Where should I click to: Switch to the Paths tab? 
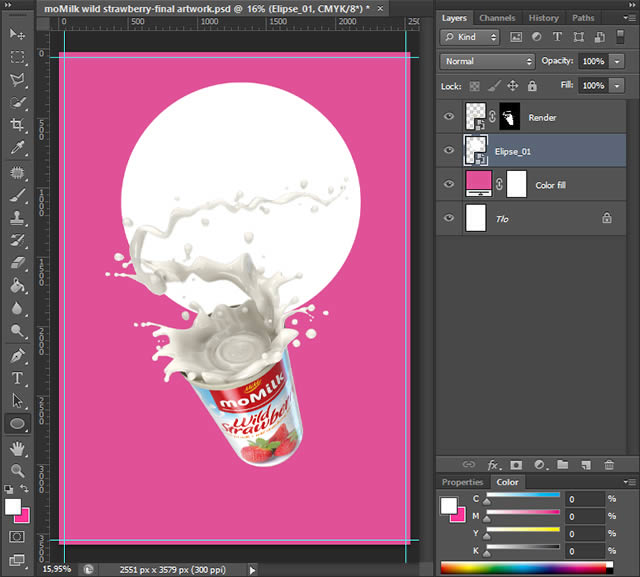coord(583,18)
